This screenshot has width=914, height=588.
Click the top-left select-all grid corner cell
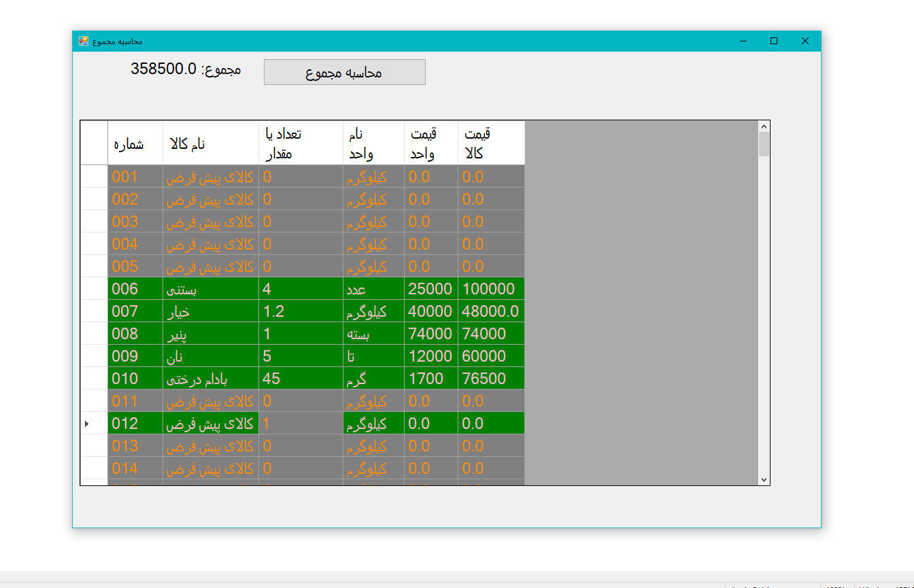click(x=94, y=143)
